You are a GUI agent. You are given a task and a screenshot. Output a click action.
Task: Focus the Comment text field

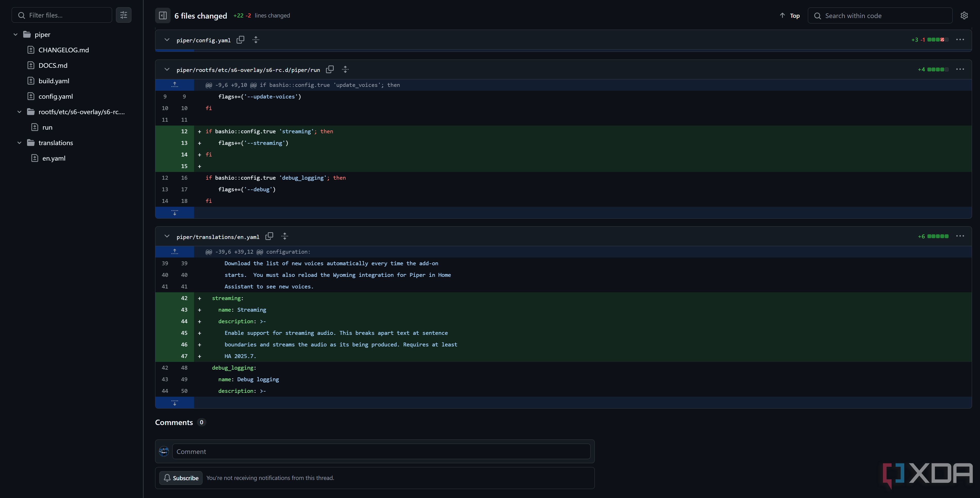pos(381,452)
